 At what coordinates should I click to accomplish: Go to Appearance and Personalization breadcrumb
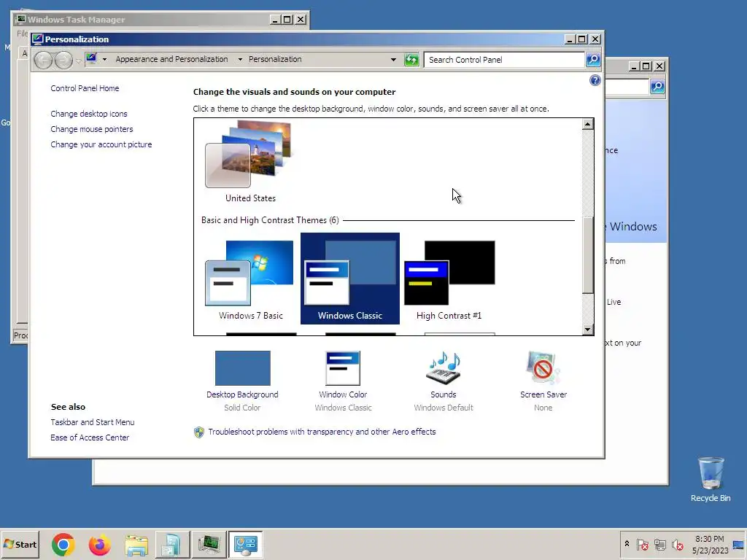coord(171,59)
